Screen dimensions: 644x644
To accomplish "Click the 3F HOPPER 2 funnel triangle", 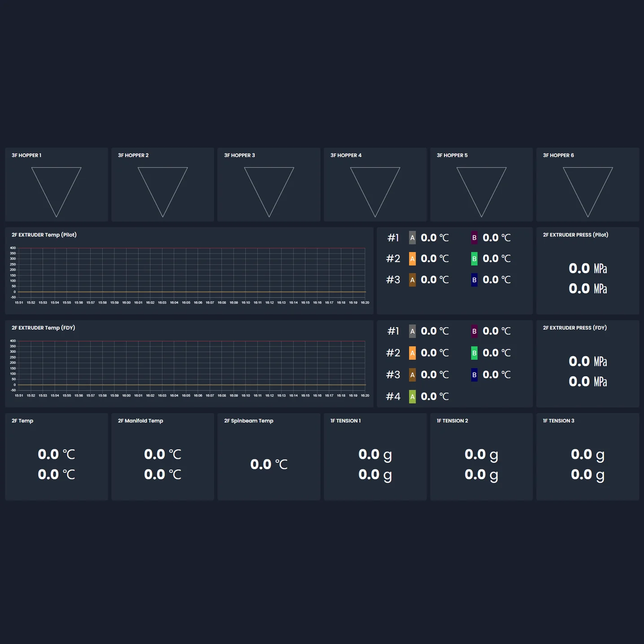I will pos(163,192).
